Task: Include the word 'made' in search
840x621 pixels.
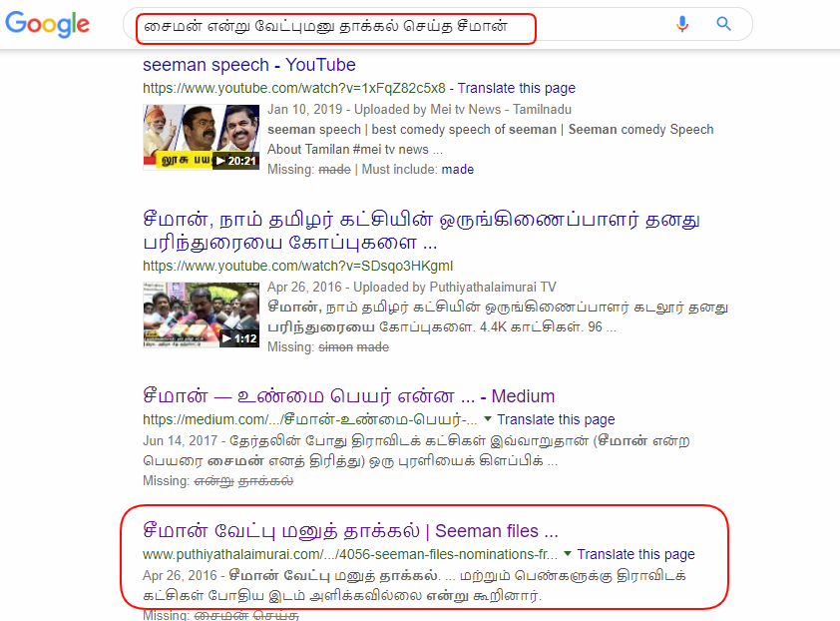Action: point(458,170)
